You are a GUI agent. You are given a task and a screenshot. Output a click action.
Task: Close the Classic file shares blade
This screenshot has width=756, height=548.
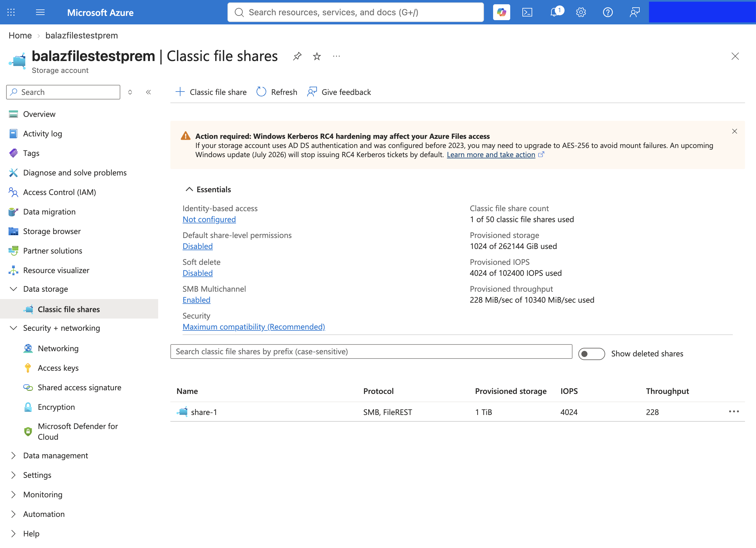[x=735, y=56]
